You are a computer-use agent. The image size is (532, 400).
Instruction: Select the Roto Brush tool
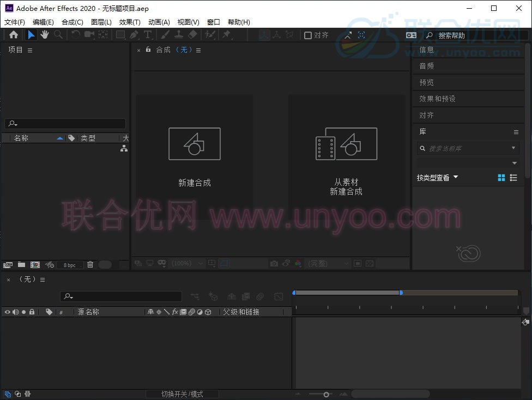(210, 35)
